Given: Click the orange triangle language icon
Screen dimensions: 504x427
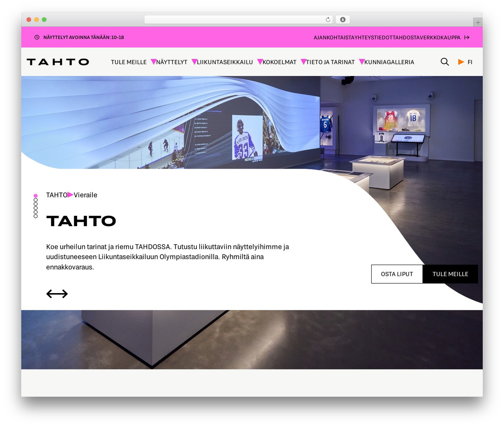Looking at the screenshot, I should (461, 62).
